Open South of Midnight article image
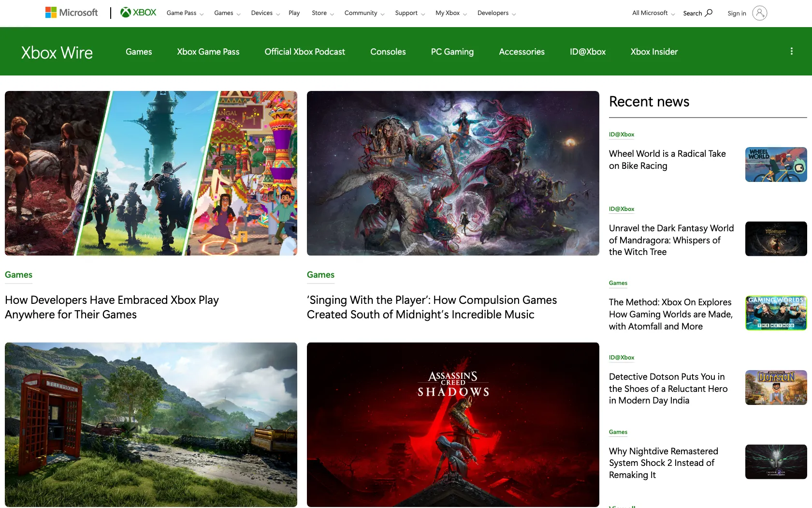This screenshot has height=508, width=812. click(453, 173)
